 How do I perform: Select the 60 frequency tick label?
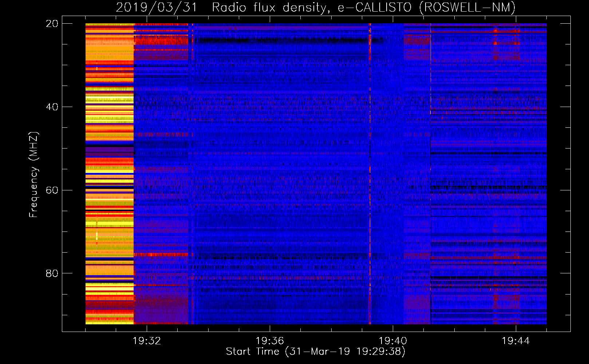pos(52,190)
